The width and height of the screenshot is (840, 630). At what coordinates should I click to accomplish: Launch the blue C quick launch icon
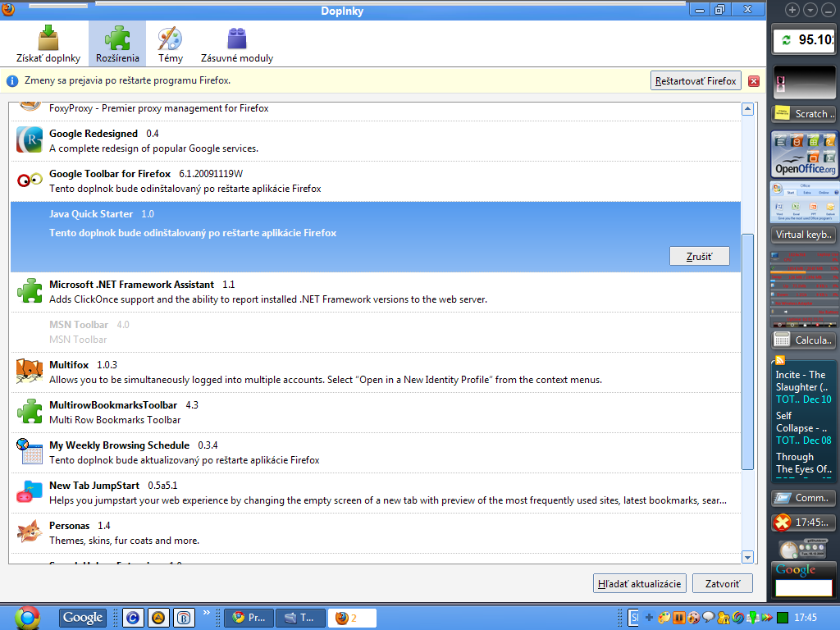[x=133, y=618]
